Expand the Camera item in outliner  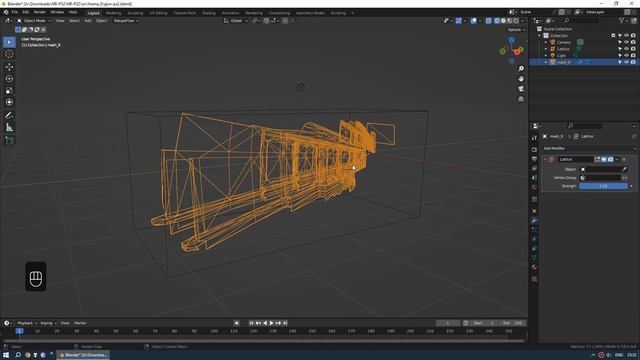tap(546, 42)
